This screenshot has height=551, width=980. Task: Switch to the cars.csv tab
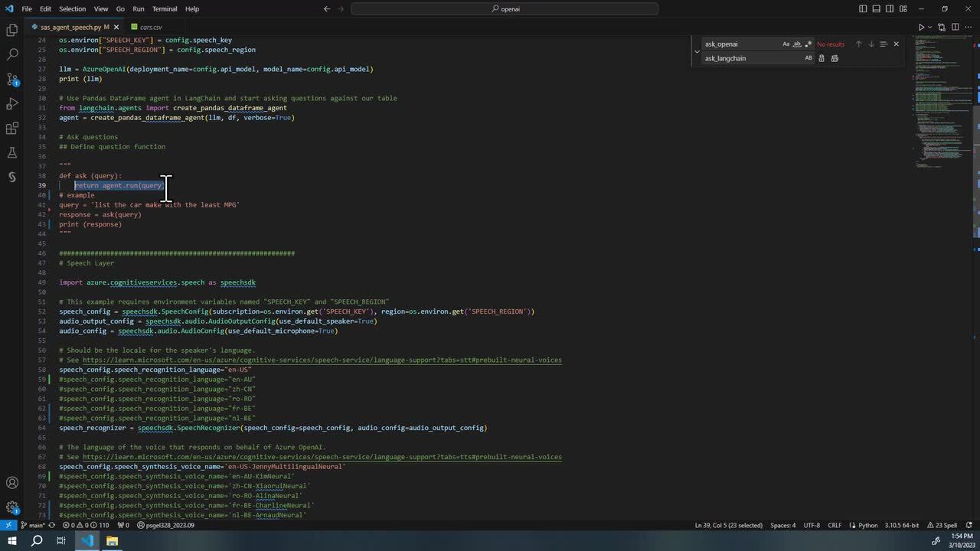[151, 28]
